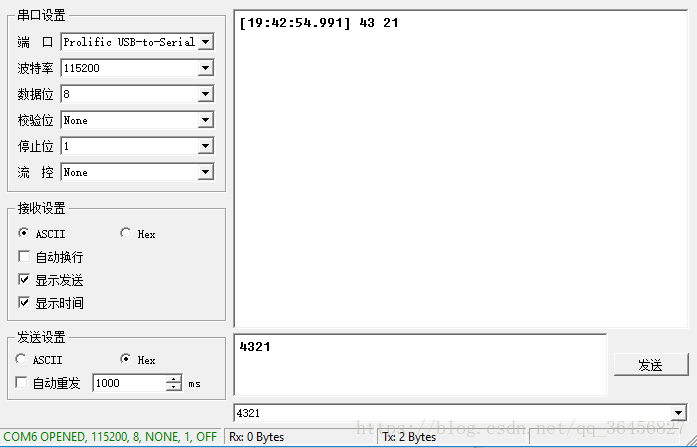
Task: Open the flow control (流控) dropdown
Action: pos(137,172)
